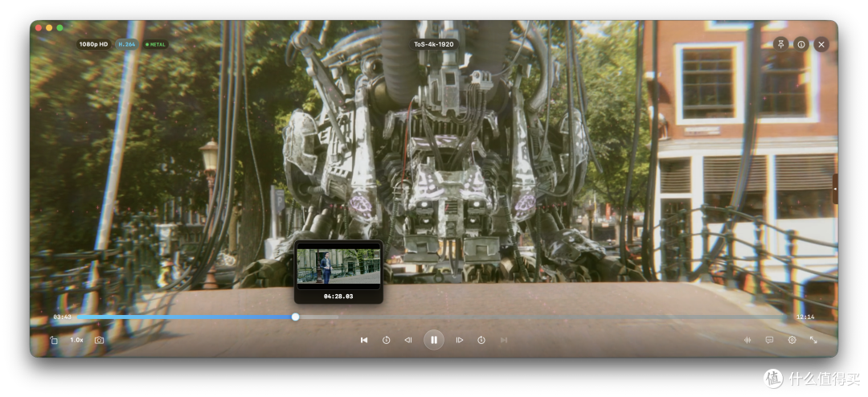
Task: Open the player settings gear
Action: (792, 340)
